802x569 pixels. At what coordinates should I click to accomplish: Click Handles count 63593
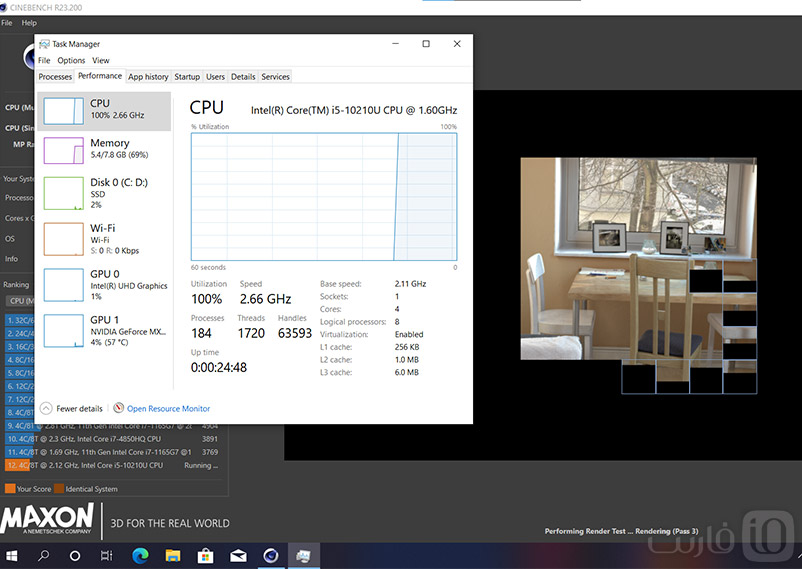pyautogui.click(x=295, y=333)
